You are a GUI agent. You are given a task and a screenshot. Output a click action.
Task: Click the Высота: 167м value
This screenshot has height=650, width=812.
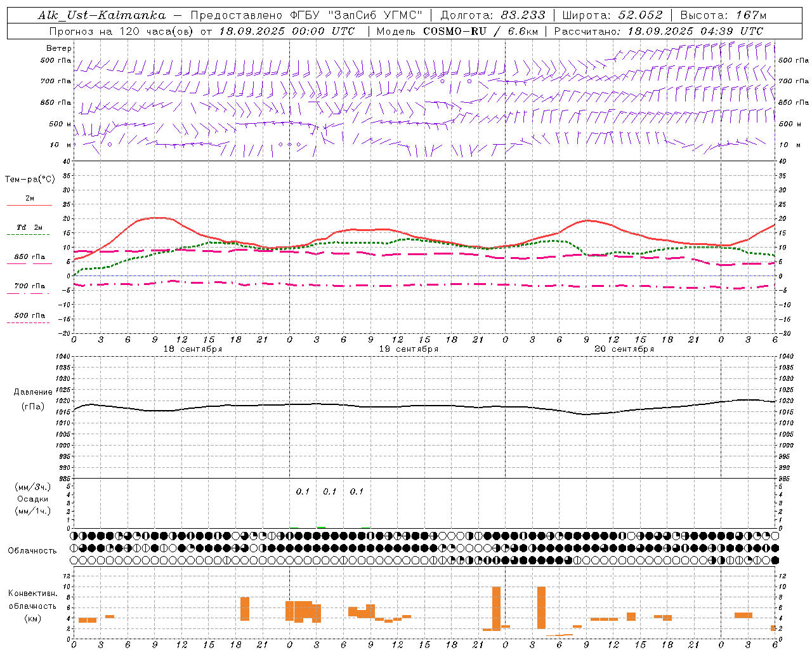(723, 15)
